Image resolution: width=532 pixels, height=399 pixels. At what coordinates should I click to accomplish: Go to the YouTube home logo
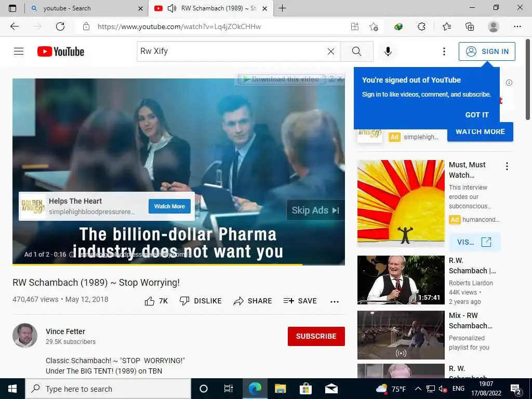(x=61, y=51)
